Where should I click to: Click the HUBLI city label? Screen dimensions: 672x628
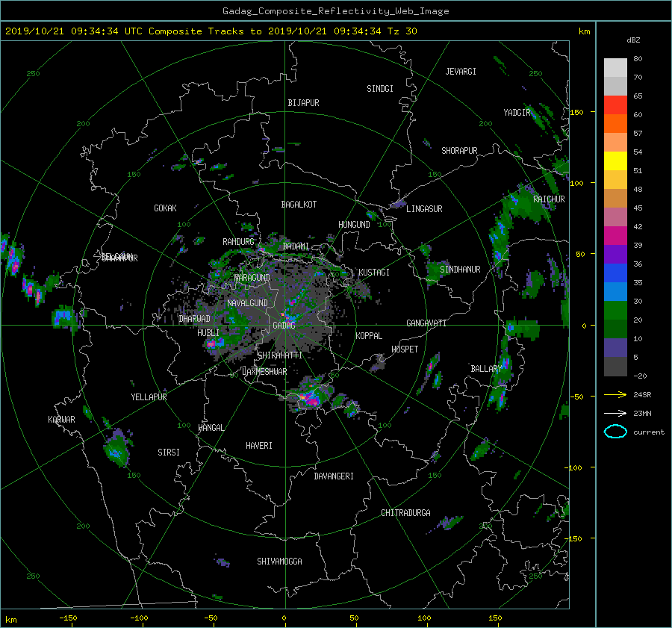[208, 332]
